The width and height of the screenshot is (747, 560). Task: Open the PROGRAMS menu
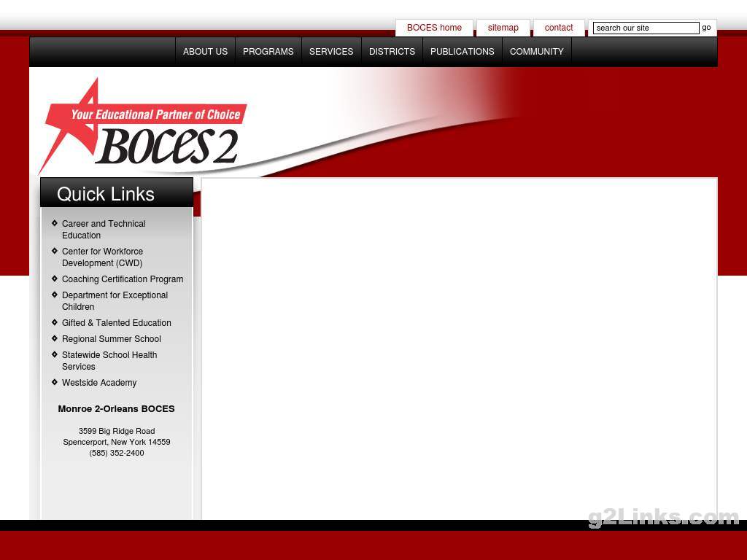268,52
